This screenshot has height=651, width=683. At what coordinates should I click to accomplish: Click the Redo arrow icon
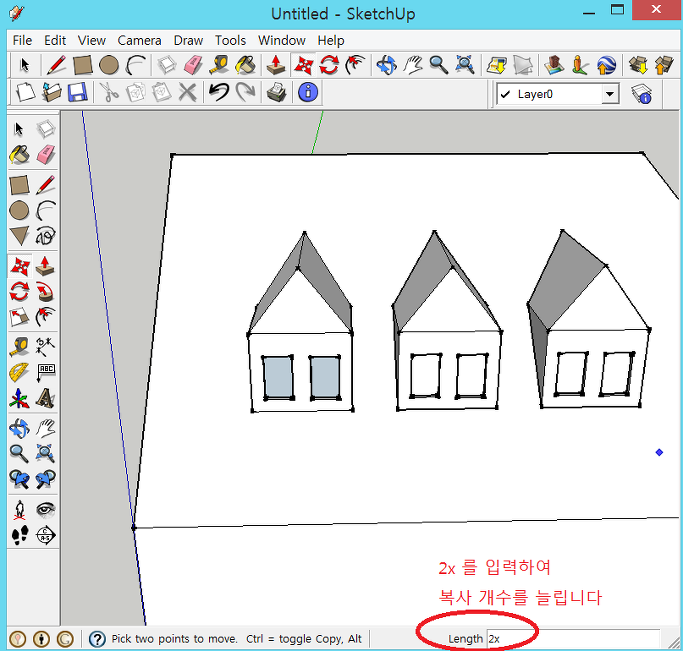click(x=245, y=92)
